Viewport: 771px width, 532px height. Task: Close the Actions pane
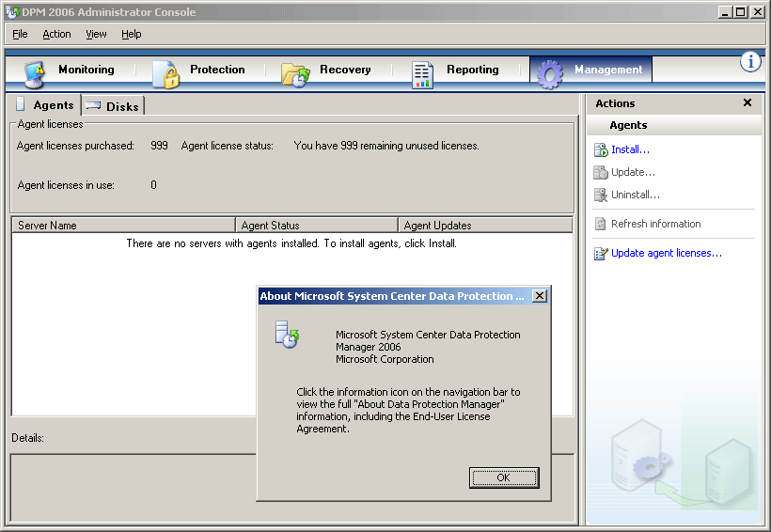point(747,102)
